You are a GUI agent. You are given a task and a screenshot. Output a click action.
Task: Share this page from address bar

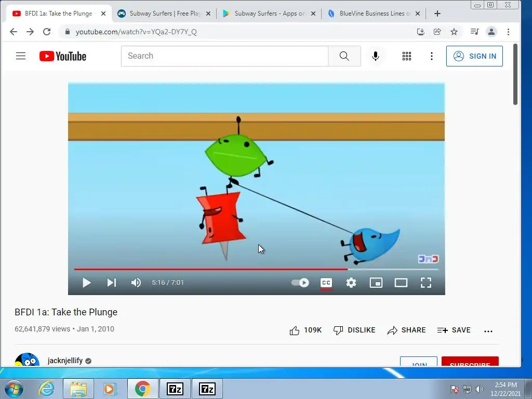coord(437,32)
